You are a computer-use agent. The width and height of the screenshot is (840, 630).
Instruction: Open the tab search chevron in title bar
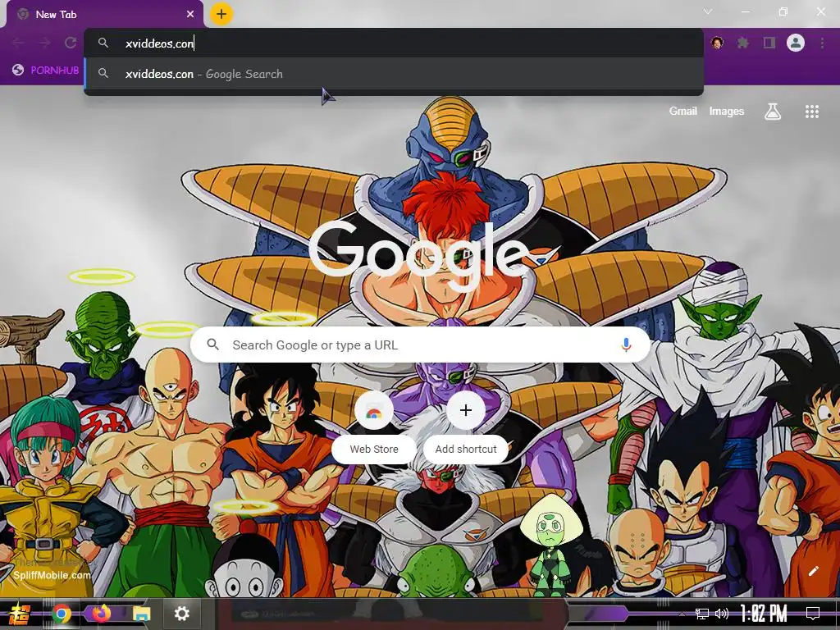[x=708, y=11]
